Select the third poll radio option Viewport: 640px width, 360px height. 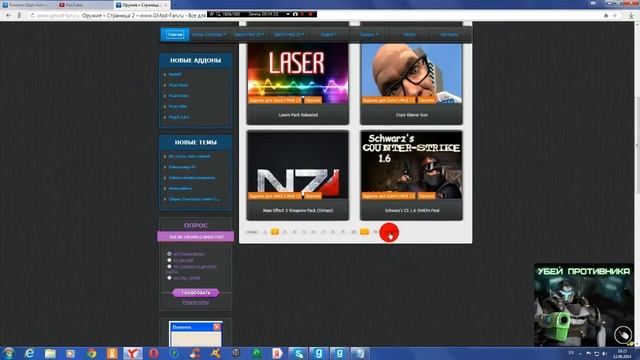(169, 266)
